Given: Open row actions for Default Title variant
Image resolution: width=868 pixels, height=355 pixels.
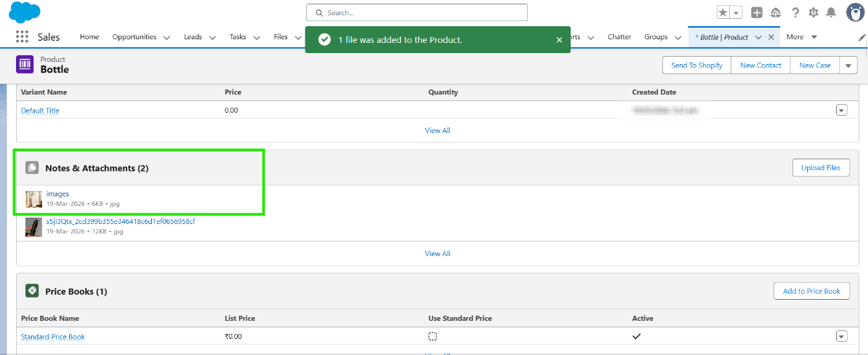Looking at the screenshot, I should pos(842,111).
